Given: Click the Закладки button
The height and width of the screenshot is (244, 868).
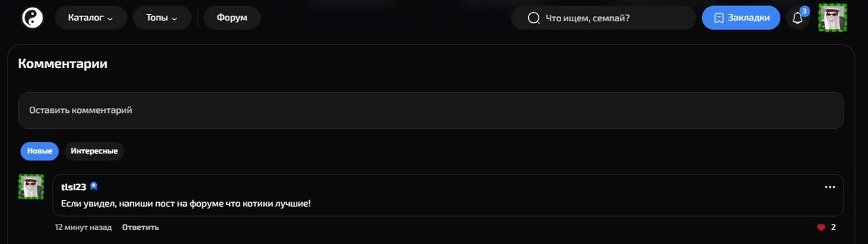Looking at the screenshot, I should point(741,18).
